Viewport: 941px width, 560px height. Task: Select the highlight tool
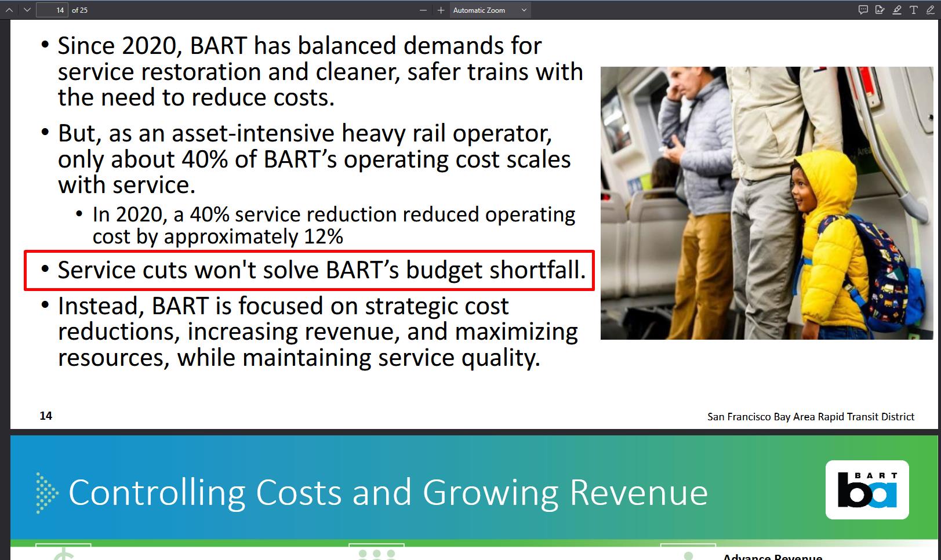[897, 10]
